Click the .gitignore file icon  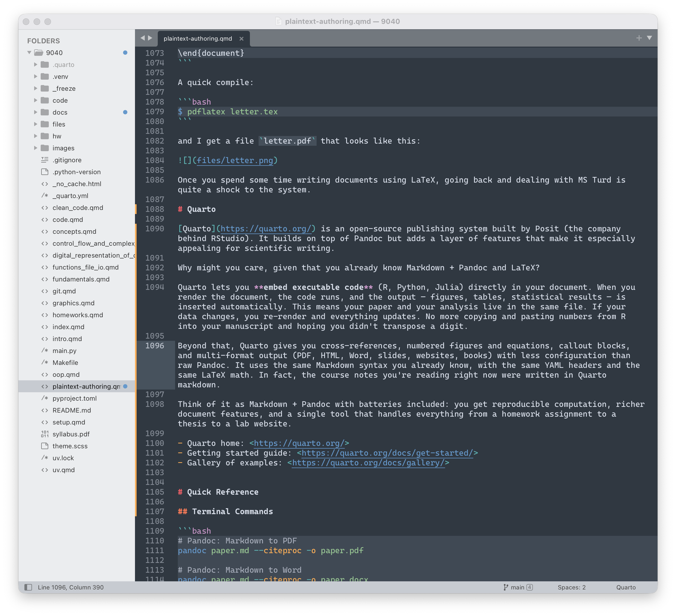click(45, 160)
